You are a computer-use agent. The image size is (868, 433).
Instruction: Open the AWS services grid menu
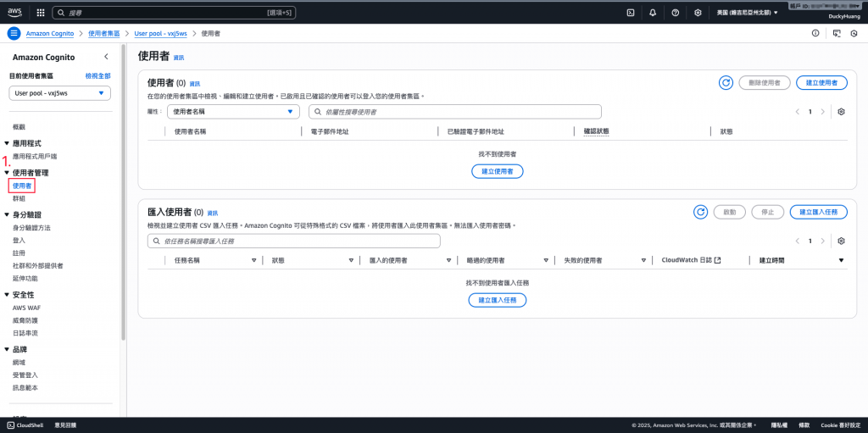pos(41,12)
